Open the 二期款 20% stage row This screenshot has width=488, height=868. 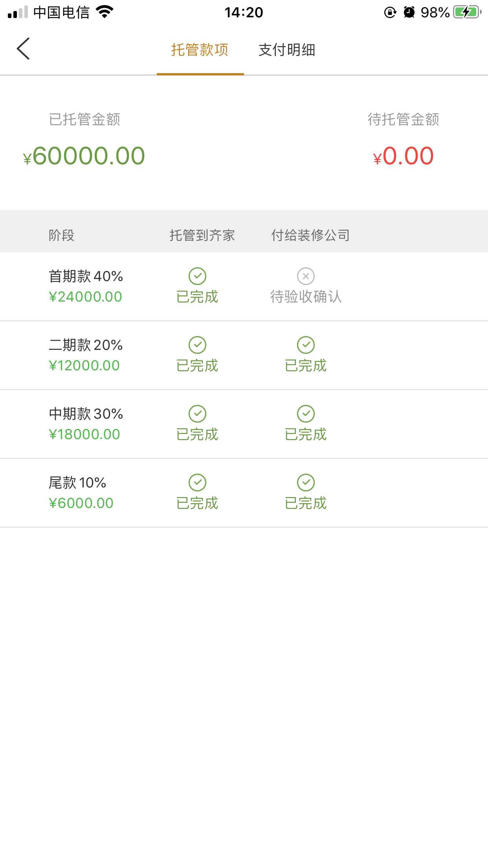point(86,345)
